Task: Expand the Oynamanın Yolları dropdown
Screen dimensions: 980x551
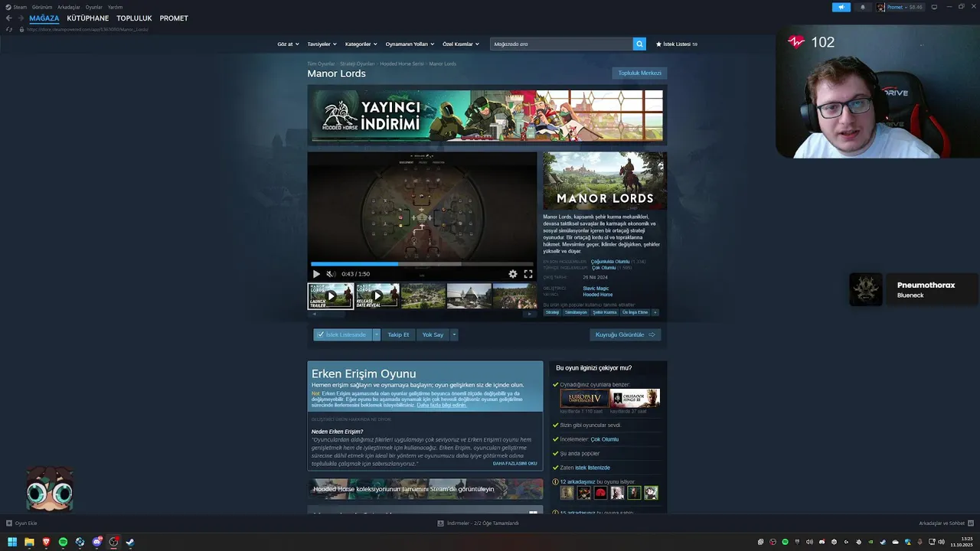Action: coord(410,44)
